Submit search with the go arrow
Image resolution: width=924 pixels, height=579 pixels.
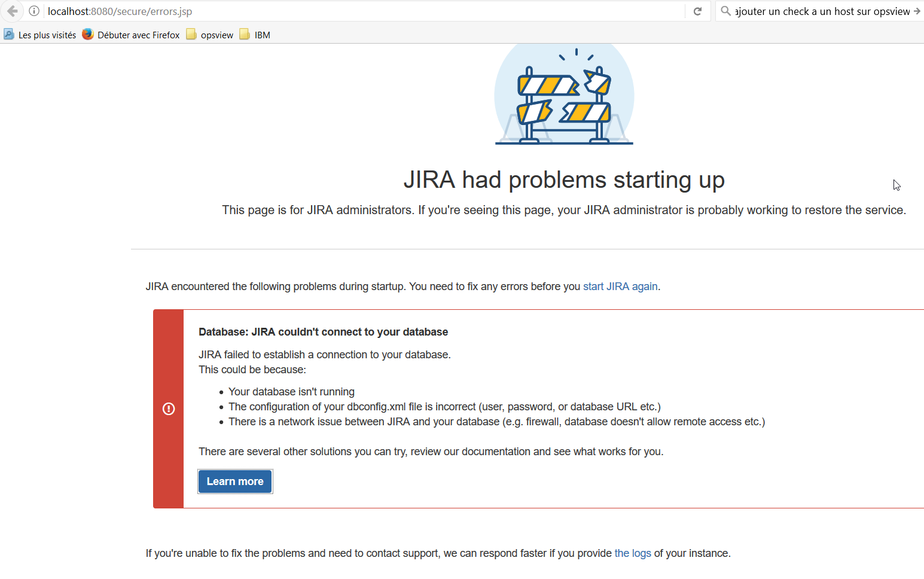[x=917, y=11]
